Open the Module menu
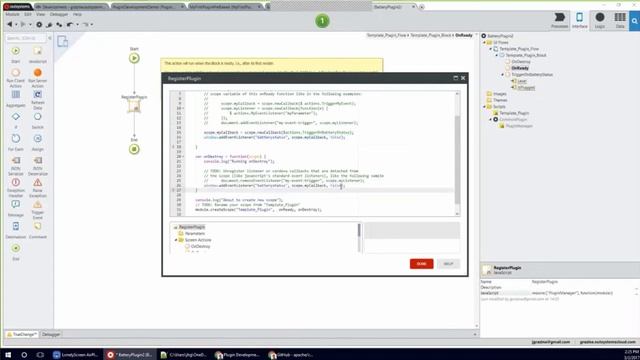This screenshot has width=640, height=360. (12, 14)
